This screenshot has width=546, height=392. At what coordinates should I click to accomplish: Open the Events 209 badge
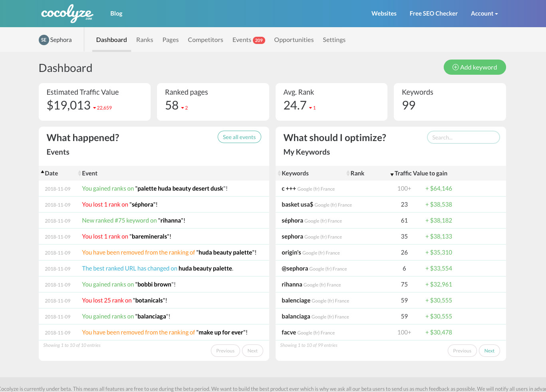259,40
